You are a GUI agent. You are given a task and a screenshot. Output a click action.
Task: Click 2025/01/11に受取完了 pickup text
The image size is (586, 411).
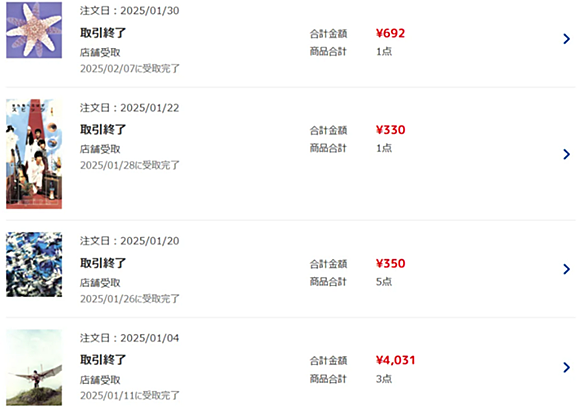click(x=130, y=395)
